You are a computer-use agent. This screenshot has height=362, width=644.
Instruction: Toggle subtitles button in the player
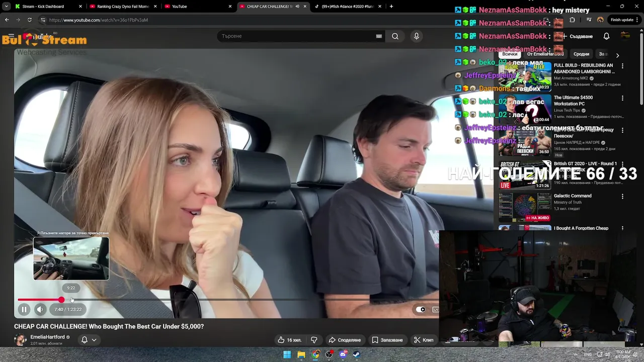click(436, 310)
